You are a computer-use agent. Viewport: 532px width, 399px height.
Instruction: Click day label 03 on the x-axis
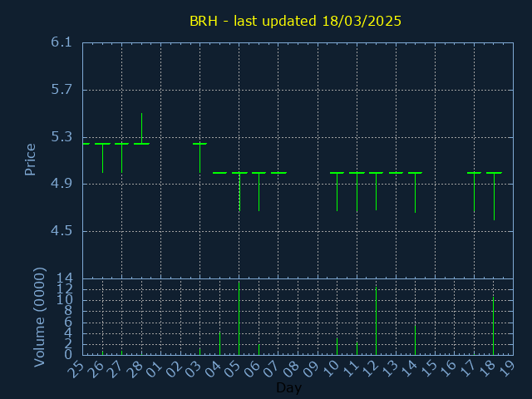pyautogui.click(x=193, y=369)
